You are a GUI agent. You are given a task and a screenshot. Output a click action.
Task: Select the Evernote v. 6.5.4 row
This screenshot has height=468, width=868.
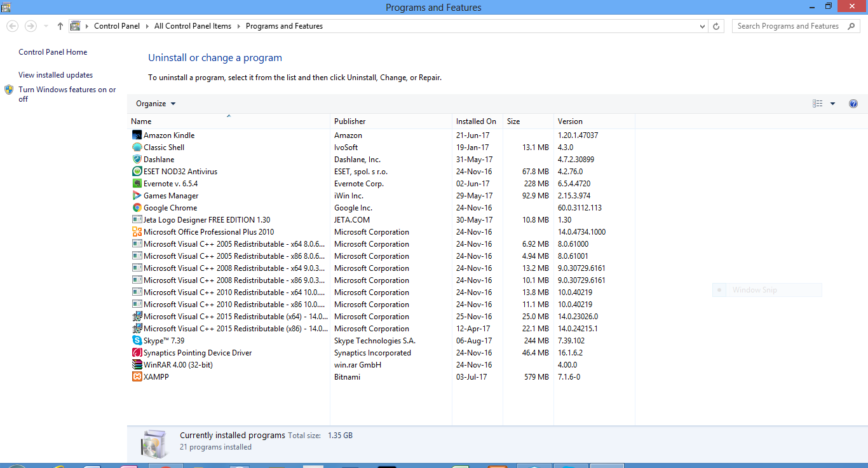tap(381, 183)
